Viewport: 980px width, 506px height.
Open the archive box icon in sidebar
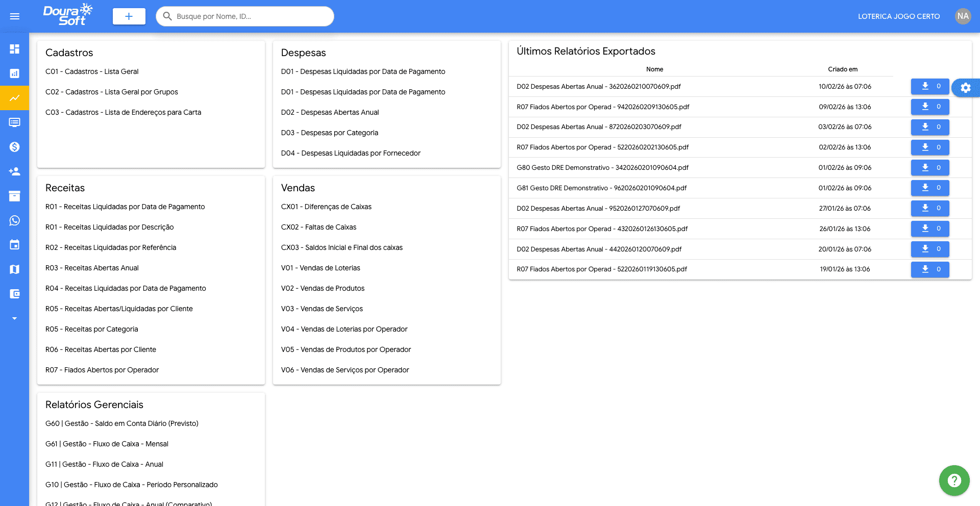point(14,196)
